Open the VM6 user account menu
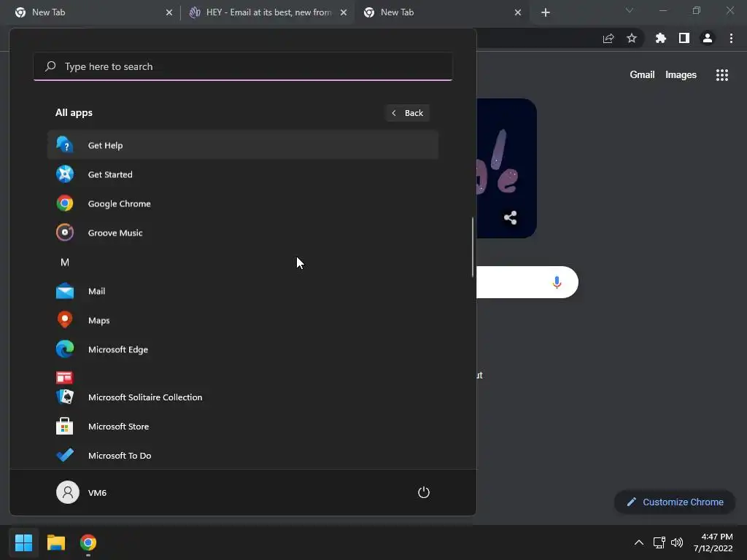Viewport: 747px width, 560px height. point(82,492)
